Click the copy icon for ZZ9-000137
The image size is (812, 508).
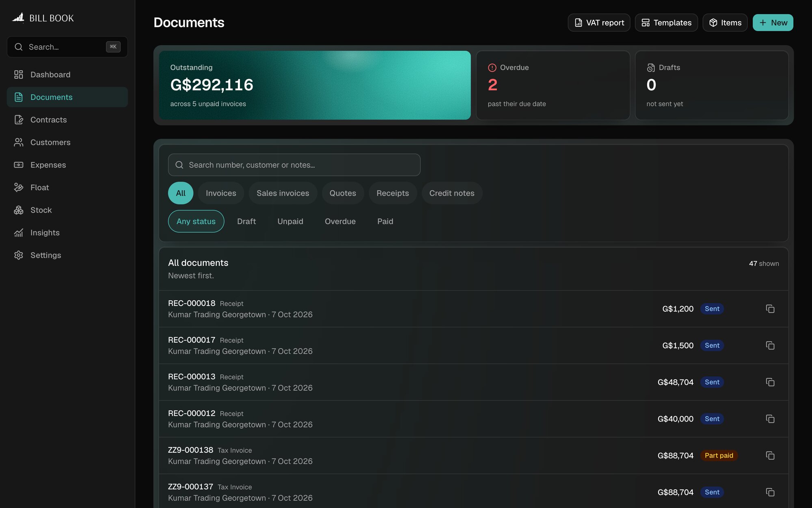tap(770, 492)
